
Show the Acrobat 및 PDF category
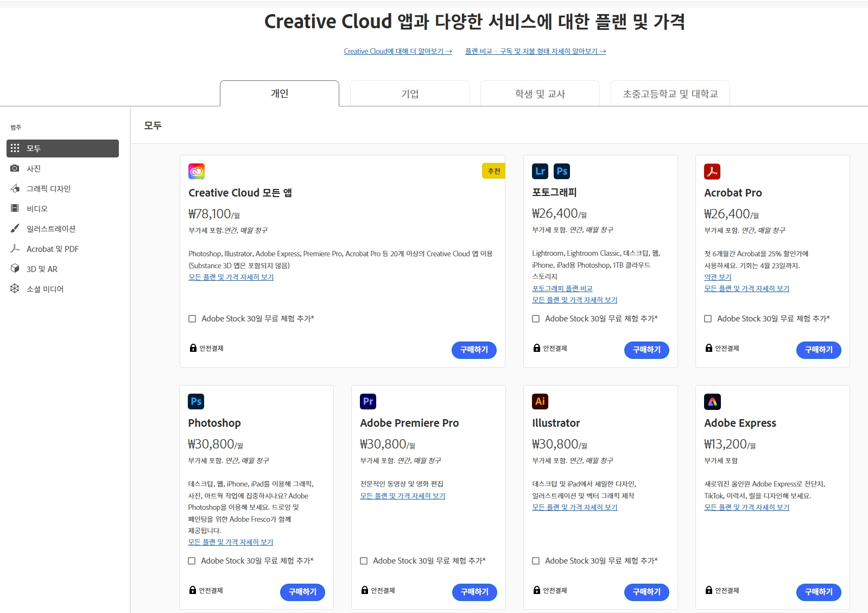[62, 249]
